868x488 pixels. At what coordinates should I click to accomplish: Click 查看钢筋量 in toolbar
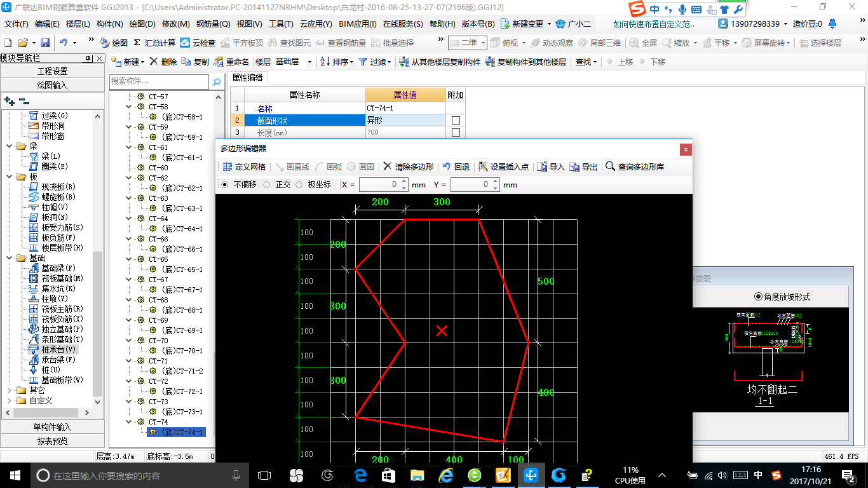pyautogui.click(x=341, y=43)
